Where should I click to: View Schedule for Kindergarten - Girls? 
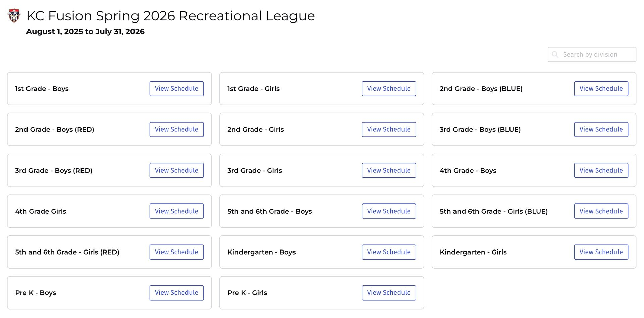coord(601,252)
